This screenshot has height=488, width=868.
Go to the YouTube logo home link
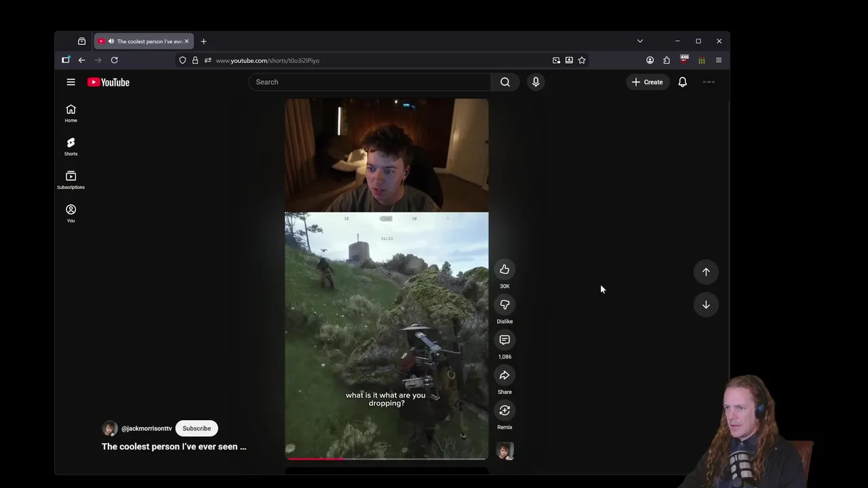(x=108, y=82)
